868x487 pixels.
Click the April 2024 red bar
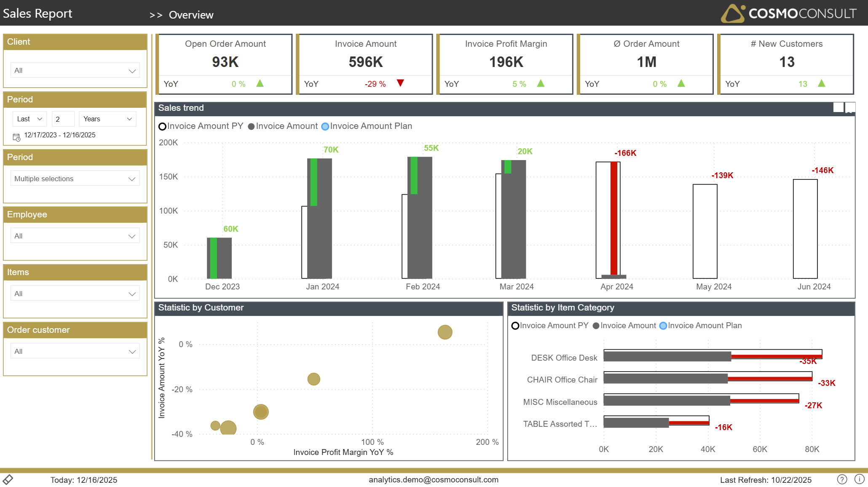(x=614, y=219)
